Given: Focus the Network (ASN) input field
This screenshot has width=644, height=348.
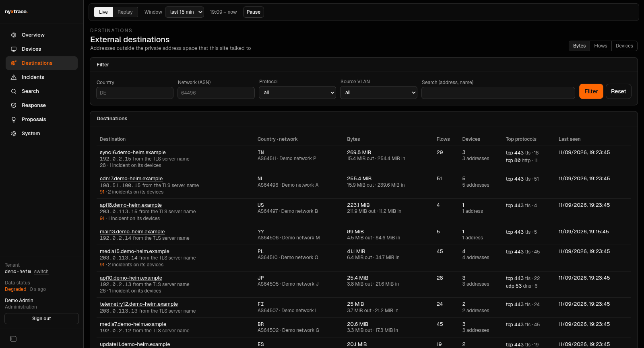Looking at the screenshot, I should tap(216, 93).
